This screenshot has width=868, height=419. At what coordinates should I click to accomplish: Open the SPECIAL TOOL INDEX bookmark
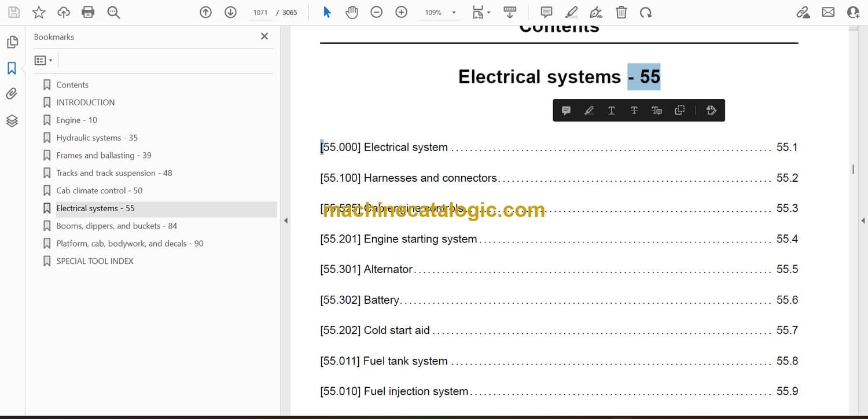click(x=95, y=261)
